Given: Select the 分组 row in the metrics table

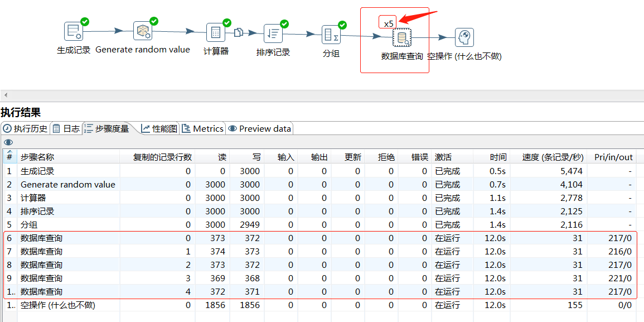Looking at the screenshot, I should click(x=32, y=224).
